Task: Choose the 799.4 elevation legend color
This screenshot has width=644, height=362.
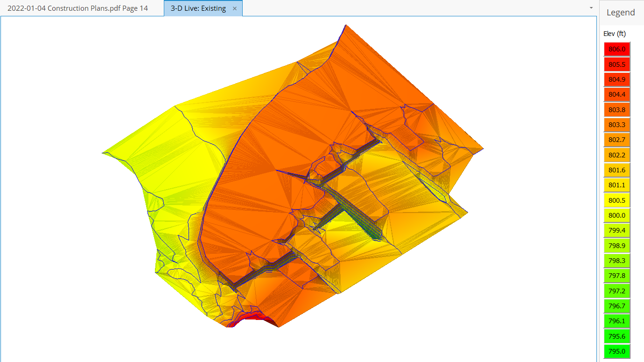Action: pos(616,230)
